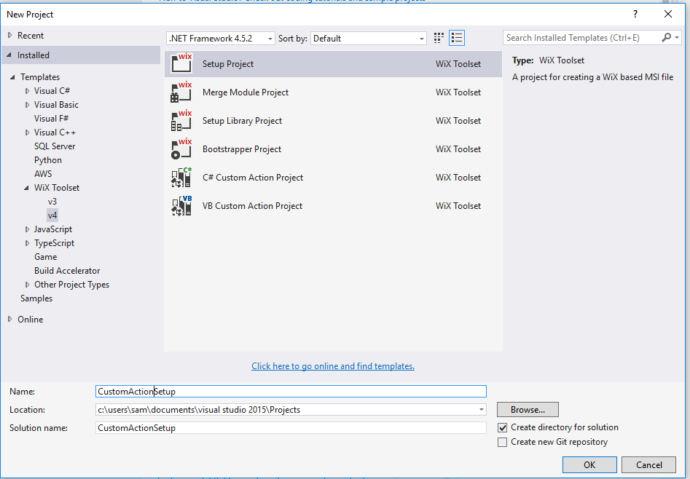690x479 pixels.
Task: Expand the Online section
Action: (11, 320)
